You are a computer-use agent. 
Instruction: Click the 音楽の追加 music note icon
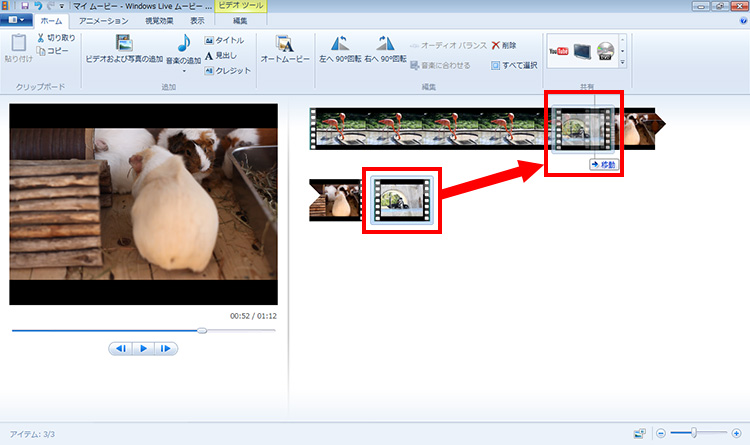coord(184,44)
